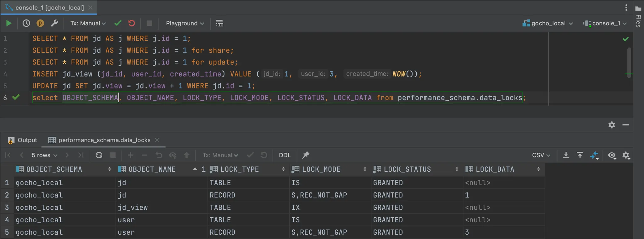
Task: Click the In-Editor Results table icon
Action: pyautogui.click(x=219, y=23)
